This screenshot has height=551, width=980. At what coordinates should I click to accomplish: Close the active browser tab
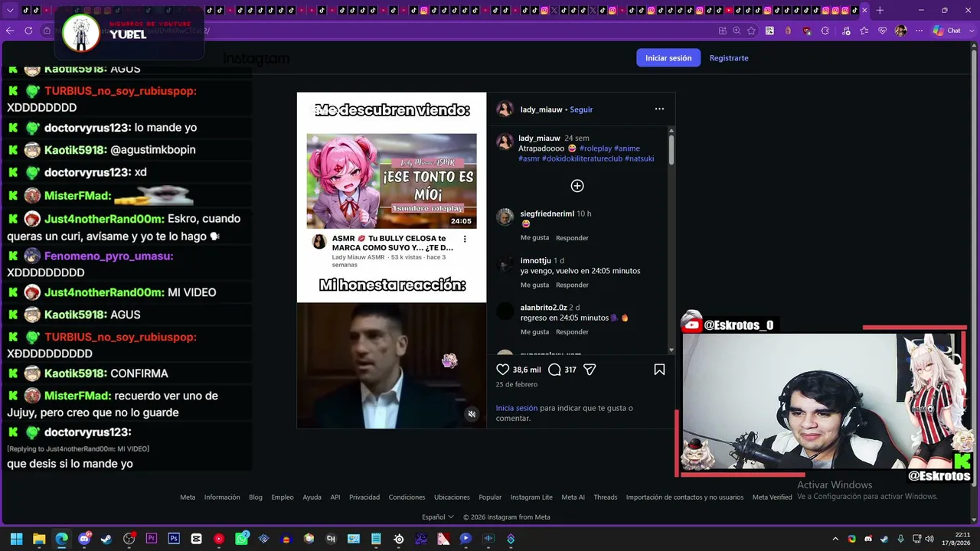864,11
